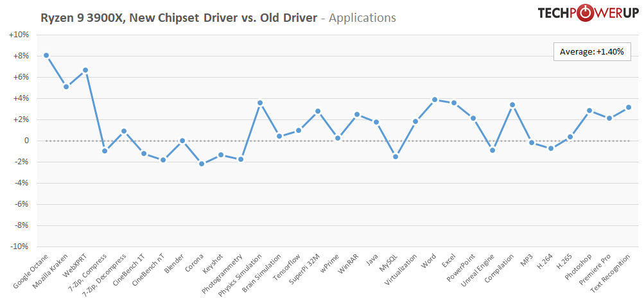The height and width of the screenshot is (303, 644).
Task: Select the MP3 data point
Action: coord(532,143)
